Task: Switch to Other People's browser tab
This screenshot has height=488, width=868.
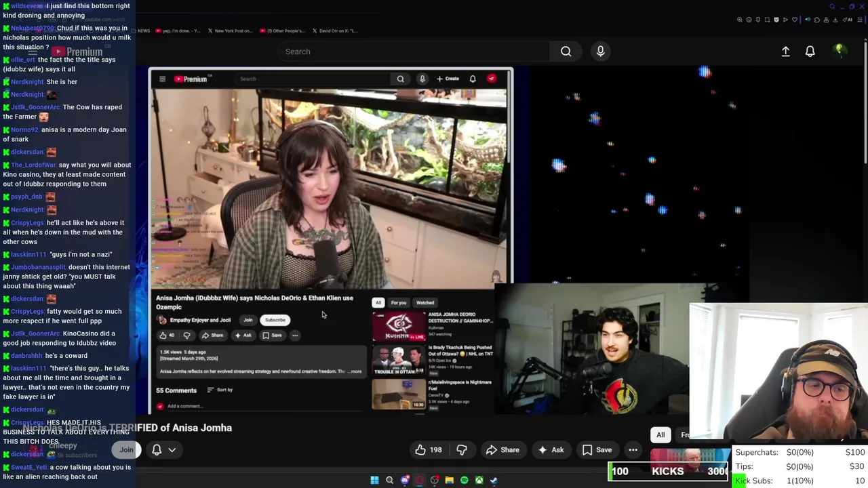Action: point(282,30)
